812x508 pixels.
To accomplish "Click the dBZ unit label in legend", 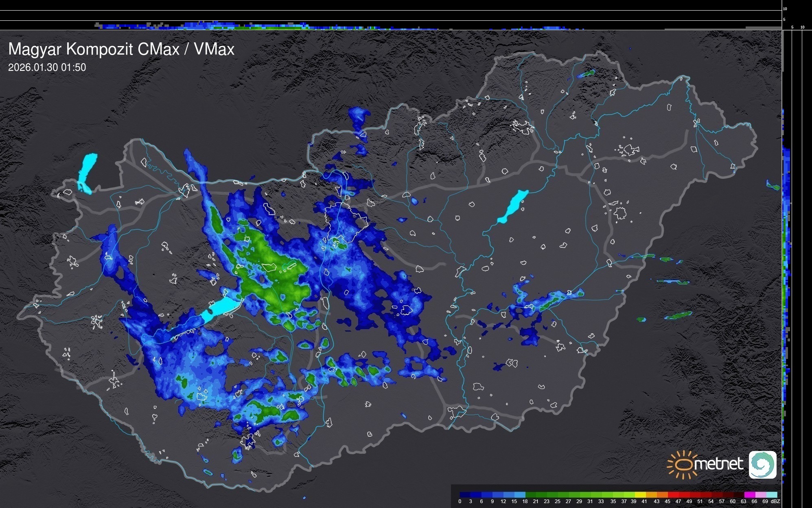I will click(775, 501).
